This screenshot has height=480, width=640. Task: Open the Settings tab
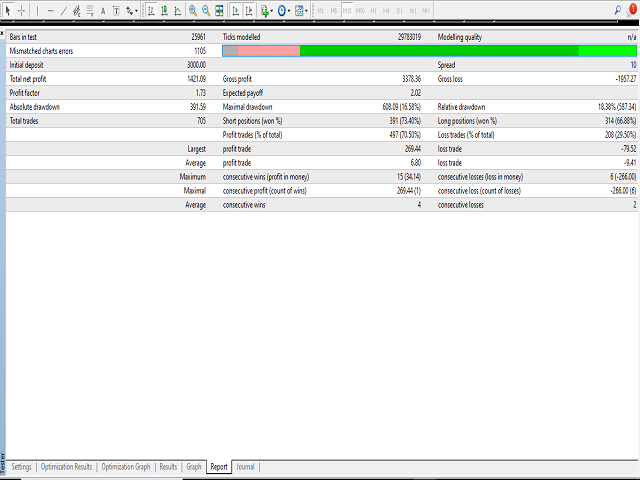21,466
